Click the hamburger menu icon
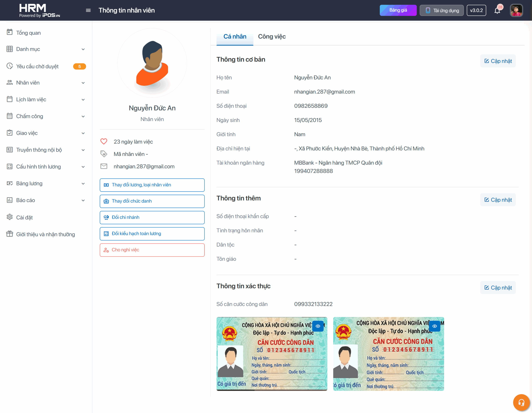This screenshot has width=532, height=413. point(88,10)
